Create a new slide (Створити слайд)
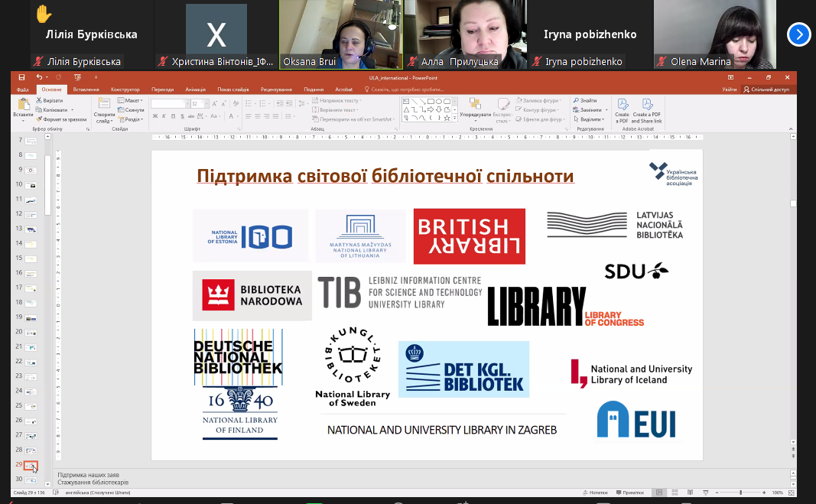Viewport: 816px width, 504px height. [x=104, y=110]
